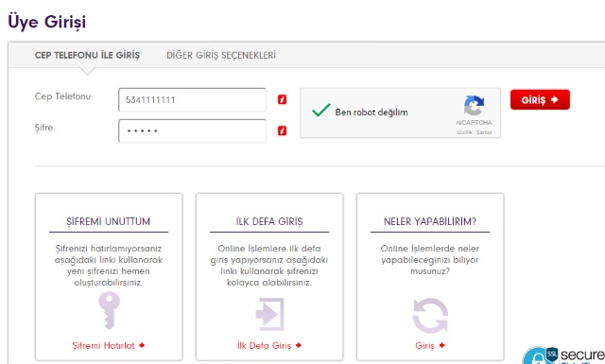Viewport: 605px width, 364px height.
Task: Click the refresh arrows icon in Neler Yapabilirim card
Action: 430,316
